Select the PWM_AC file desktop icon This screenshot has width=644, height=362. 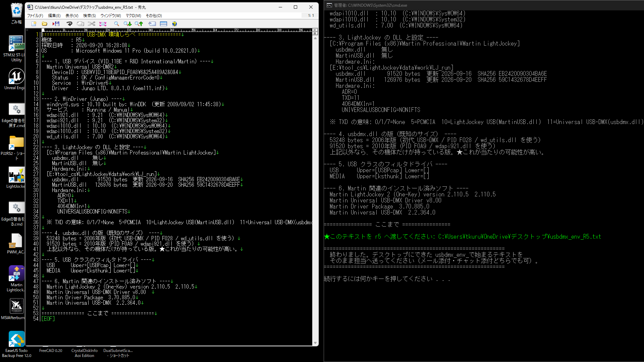pos(16,244)
